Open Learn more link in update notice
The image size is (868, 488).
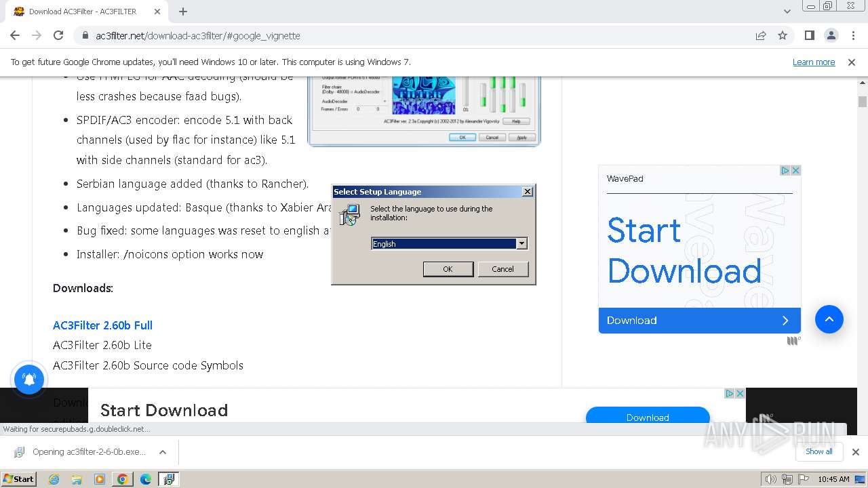(x=814, y=62)
